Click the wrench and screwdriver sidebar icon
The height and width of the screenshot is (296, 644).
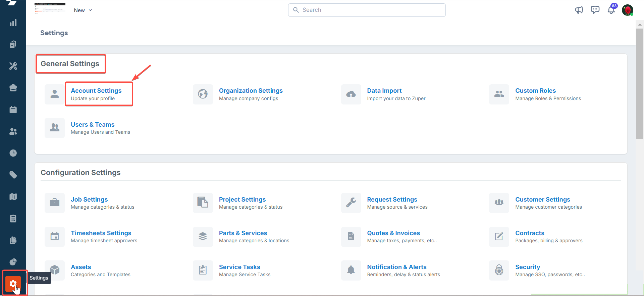[13, 66]
